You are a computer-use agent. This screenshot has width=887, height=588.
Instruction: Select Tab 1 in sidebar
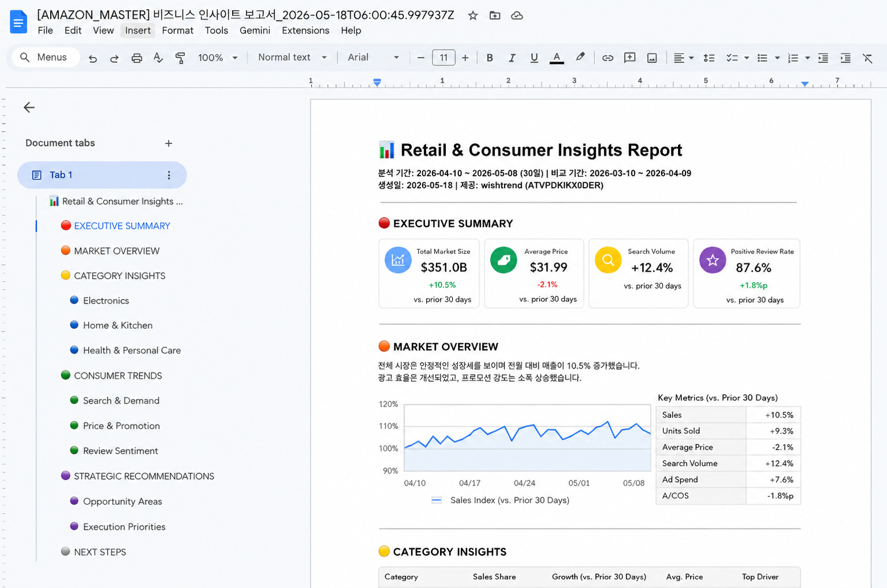click(x=102, y=175)
